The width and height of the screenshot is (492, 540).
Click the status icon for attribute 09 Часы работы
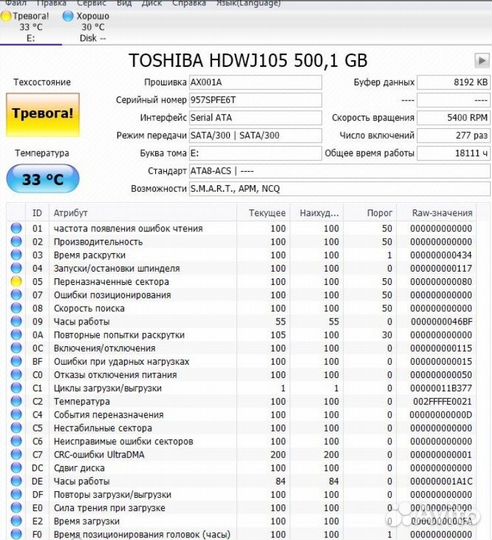(16, 321)
